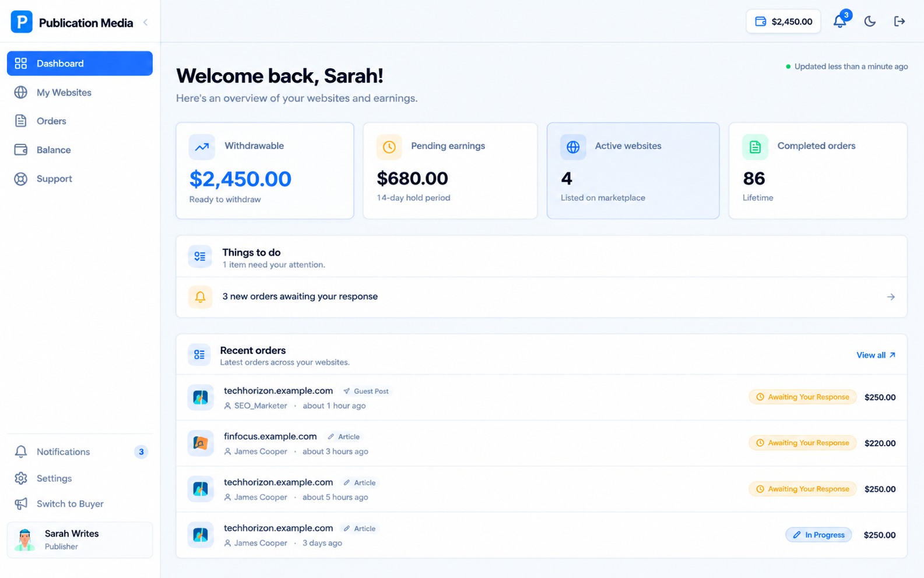Open the order from 3 days ago
Image resolution: width=924 pixels, height=578 pixels.
click(x=542, y=535)
